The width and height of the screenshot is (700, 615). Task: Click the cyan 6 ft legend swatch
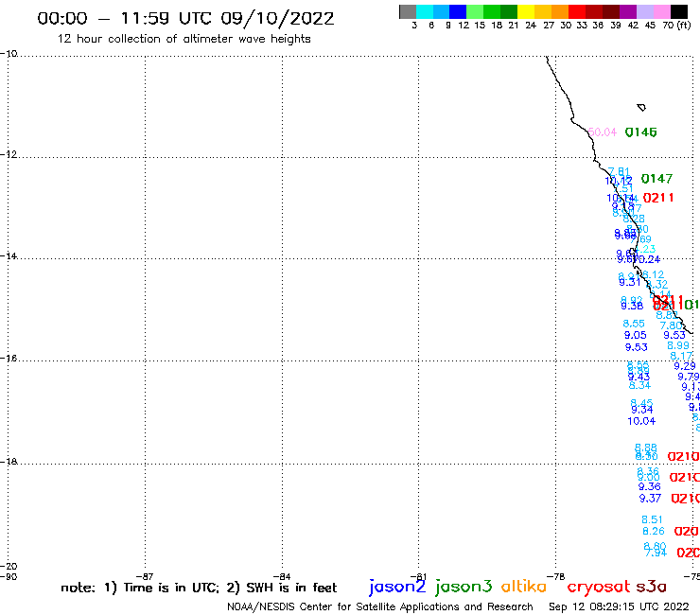tap(425, 11)
